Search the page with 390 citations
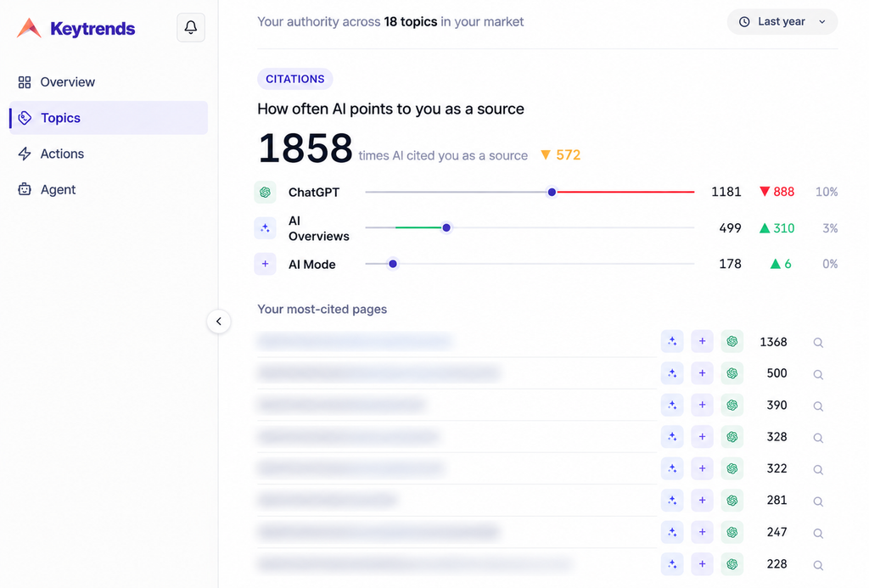This screenshot has width=869, height=588. point(818,406)
